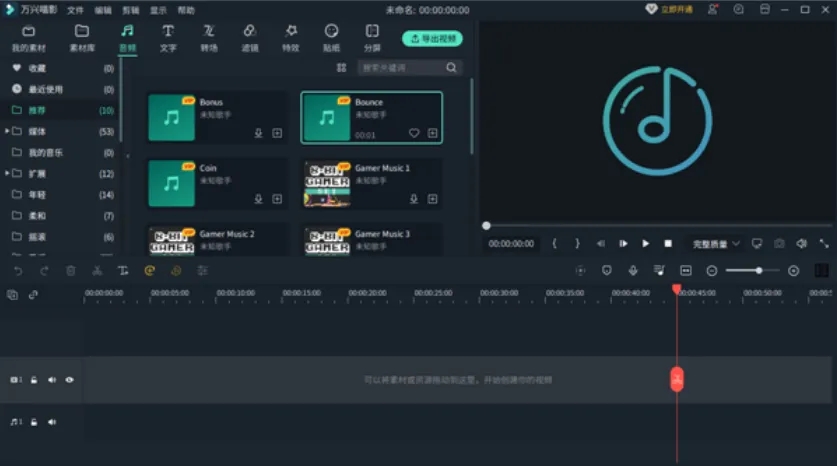Select the Bounce audio thumbnail
This screenshot has width=837, height=466.
click(x=327, y=117)
